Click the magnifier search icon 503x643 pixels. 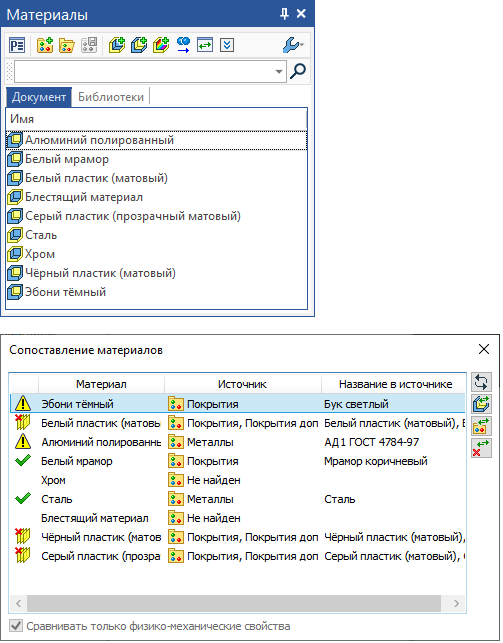pyautogui.click(x=298, y=71)
